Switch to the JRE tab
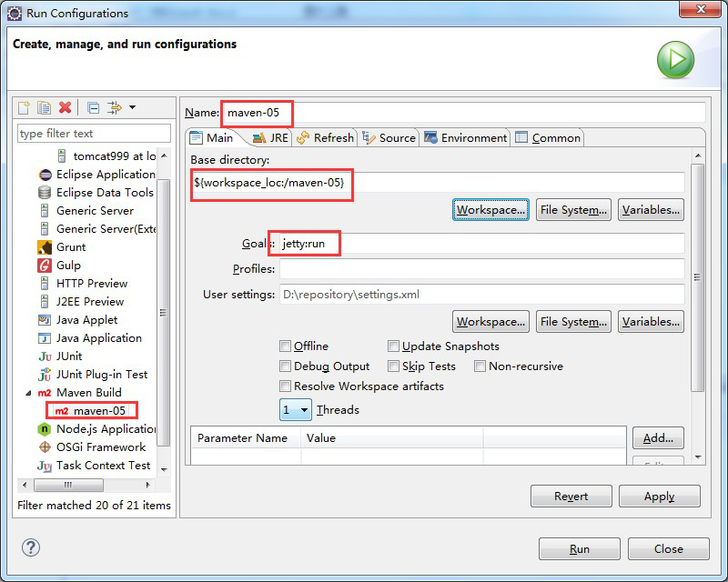This screenshot has height=582, width=728. tap(269, 138)
